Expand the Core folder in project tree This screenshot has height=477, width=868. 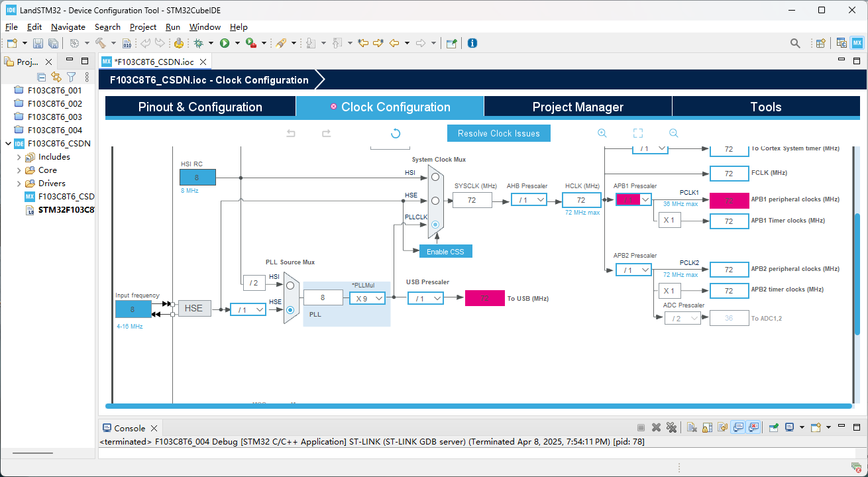(x=19, y=170)
